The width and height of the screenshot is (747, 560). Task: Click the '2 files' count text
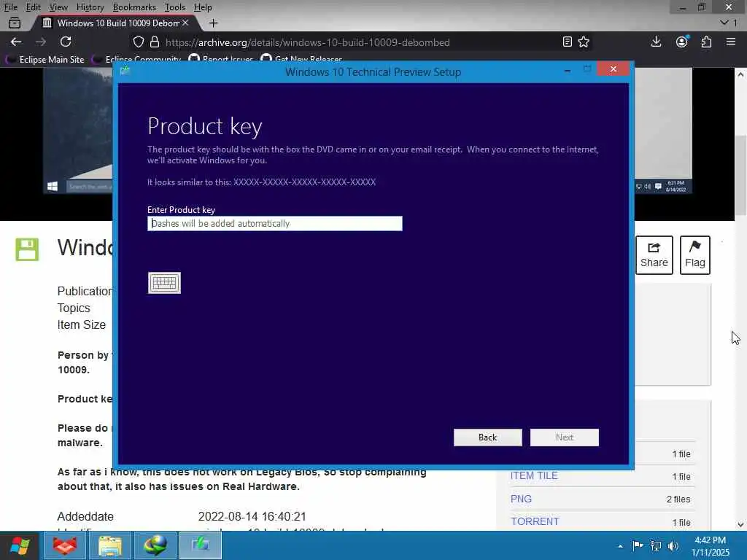point(678,499)
